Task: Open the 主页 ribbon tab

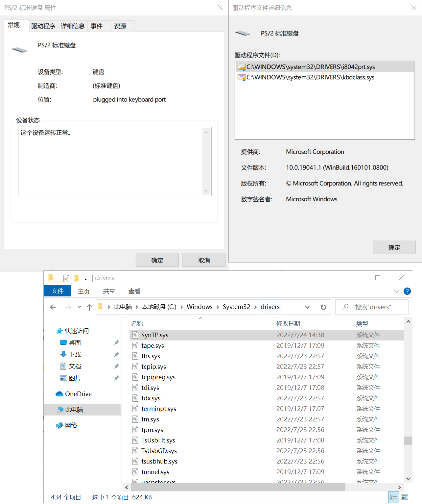Action: (x=84, y=291)
